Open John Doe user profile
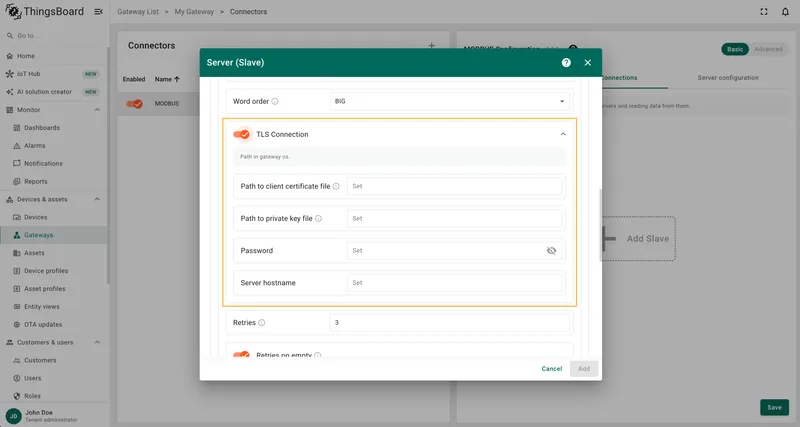Viewport: 800px width, 427px height. pos(41,416)
